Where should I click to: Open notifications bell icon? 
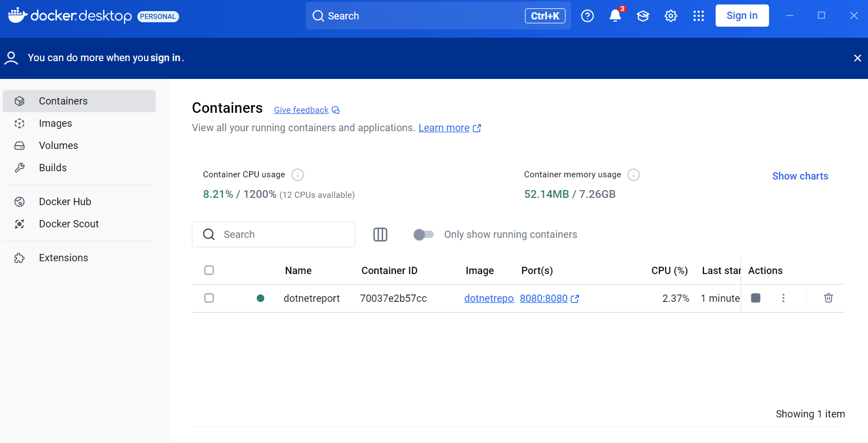[615, 16]
